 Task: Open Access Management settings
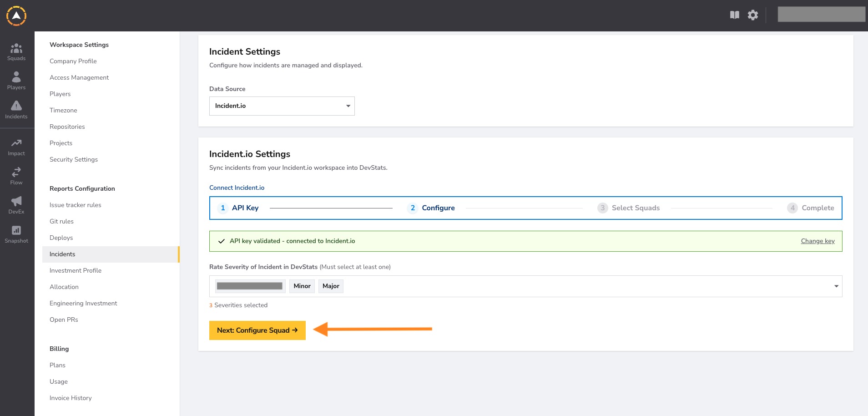[79, 77]
